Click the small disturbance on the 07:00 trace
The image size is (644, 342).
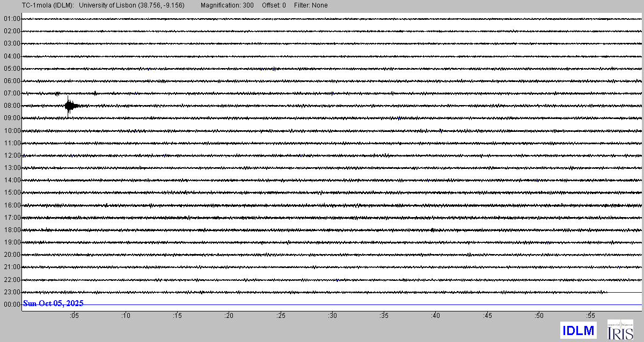[x=57, y=94]
